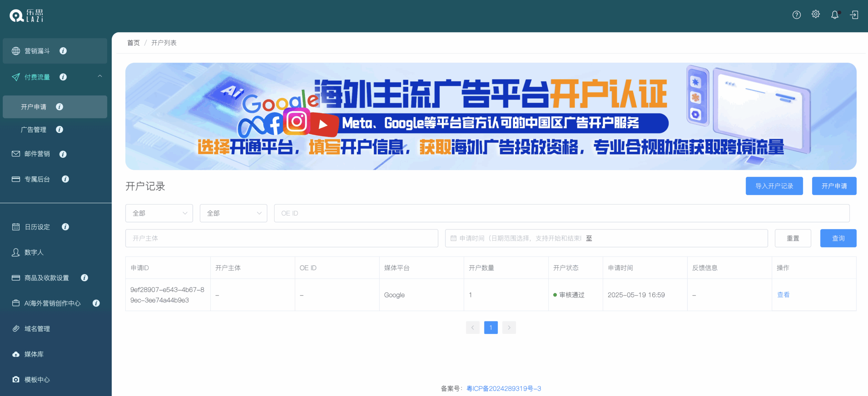Open 营销漏斗 in the sidebar
Screen dimensions: 868x396
point(55,51)
